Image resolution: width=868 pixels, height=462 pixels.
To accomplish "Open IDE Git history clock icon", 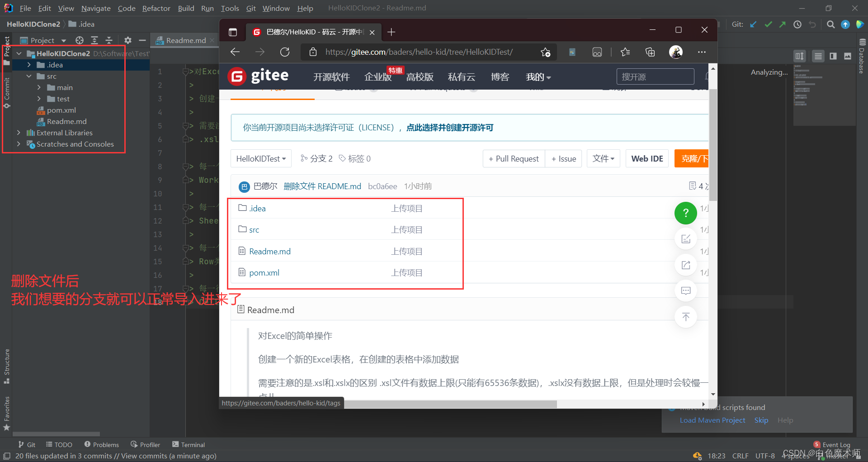I will pos(797,24).
